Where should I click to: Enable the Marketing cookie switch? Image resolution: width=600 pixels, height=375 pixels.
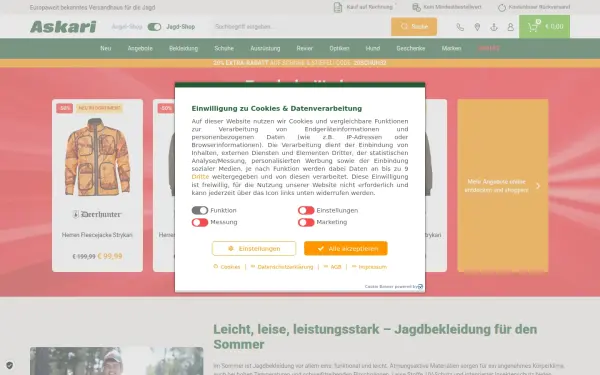click(306, 222)
